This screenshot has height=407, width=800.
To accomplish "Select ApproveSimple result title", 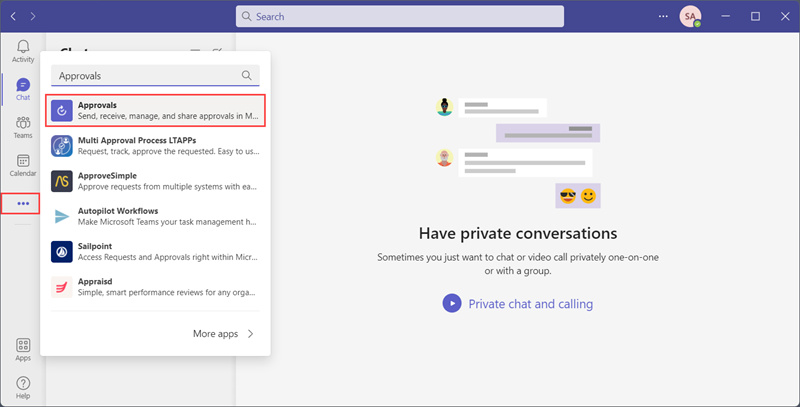I will point(107,175).
